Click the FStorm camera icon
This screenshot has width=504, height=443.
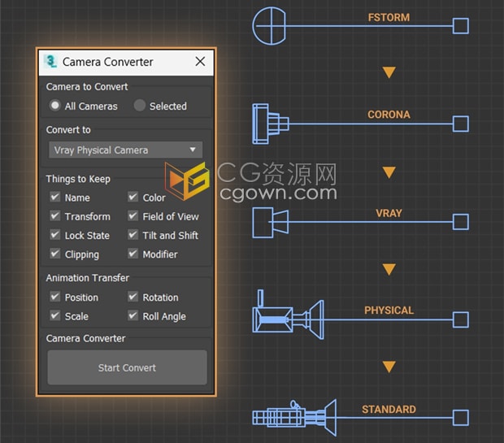pos(272,25)
